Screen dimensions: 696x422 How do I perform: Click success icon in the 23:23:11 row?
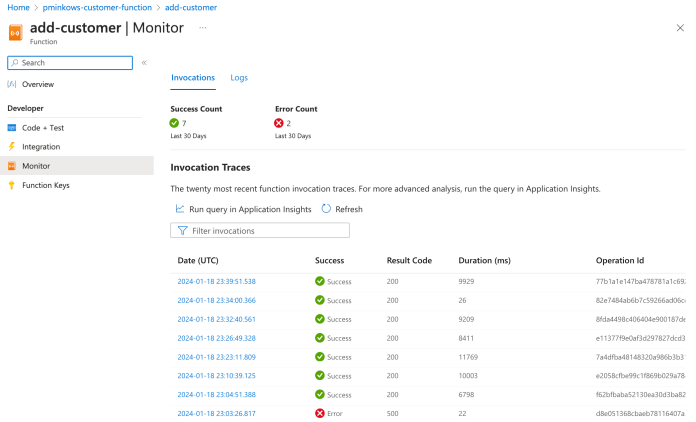point(320,356)
